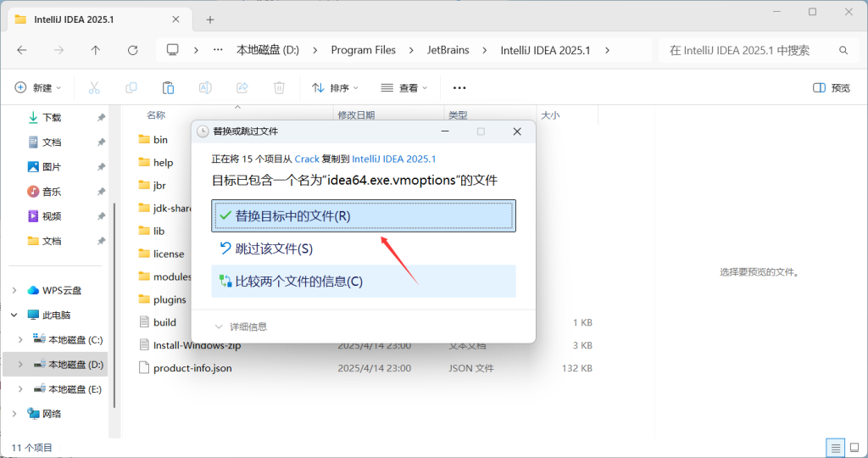Click JetBrains breadcrumb segment
868x458 pixels.
click(x=448, y=50)
